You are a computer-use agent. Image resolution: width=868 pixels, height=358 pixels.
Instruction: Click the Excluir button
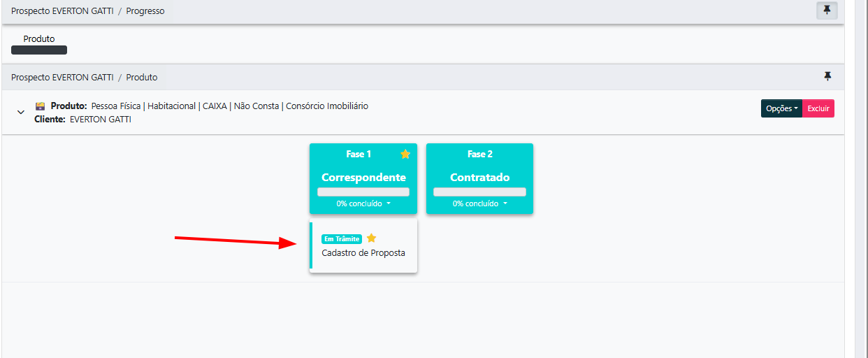(x=818, y=108)
